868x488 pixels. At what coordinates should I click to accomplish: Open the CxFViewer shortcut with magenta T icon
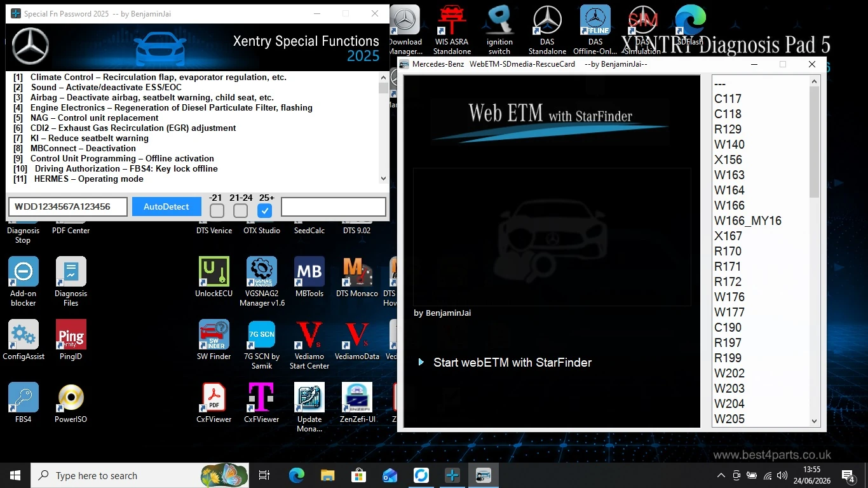coord(262,403)
